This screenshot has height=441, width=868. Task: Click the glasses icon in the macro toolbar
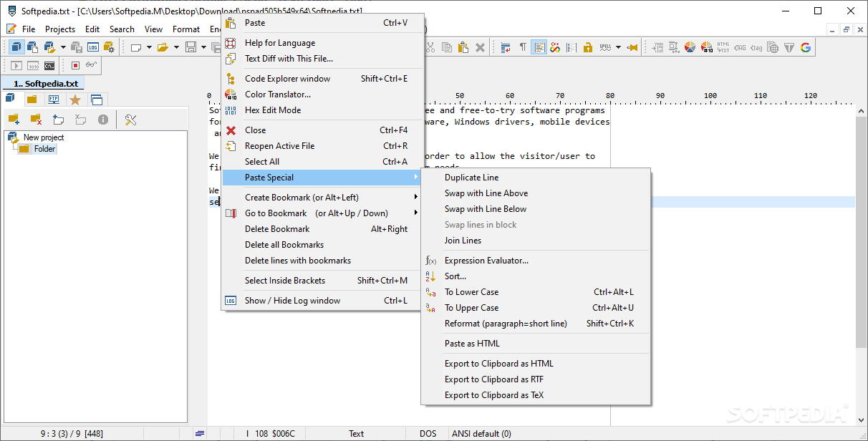click(x=92, y=66)
